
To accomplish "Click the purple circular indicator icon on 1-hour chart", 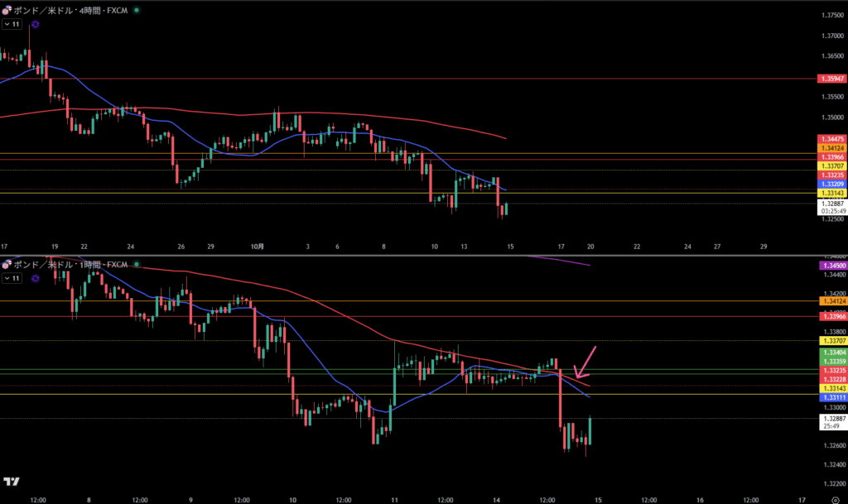I will click(x=35, y=280).
